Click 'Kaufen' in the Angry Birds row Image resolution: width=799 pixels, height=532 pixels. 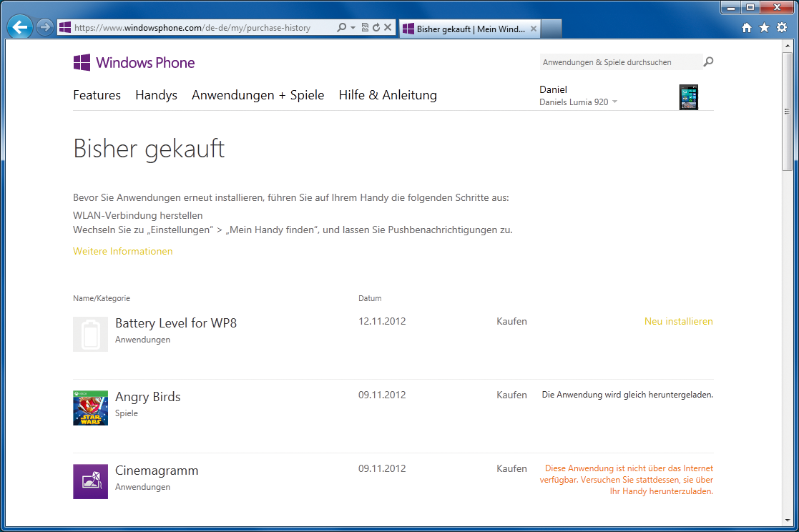pyautogui.click(x=511, y=395)
